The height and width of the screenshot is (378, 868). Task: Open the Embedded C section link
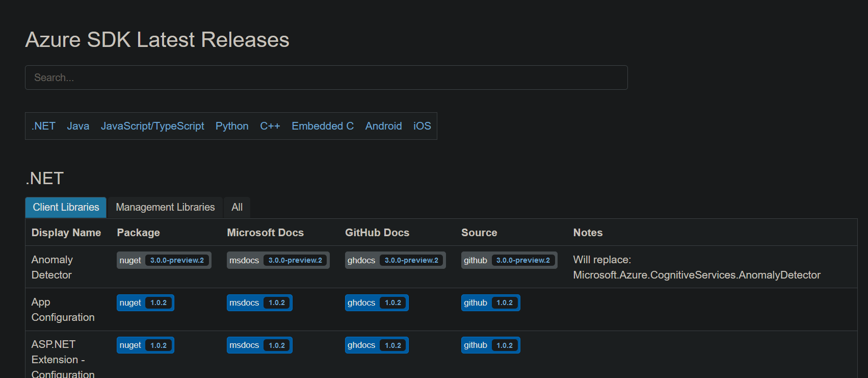pos(323,126)
